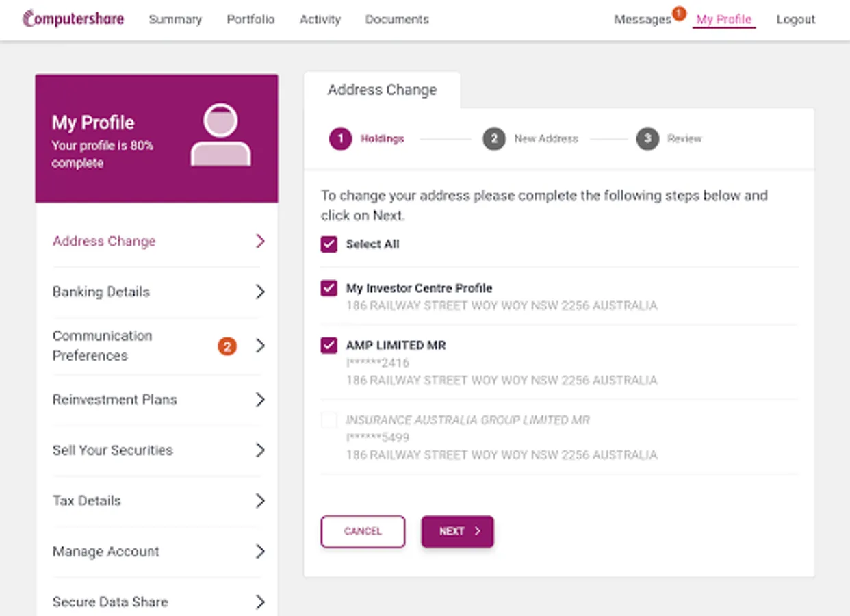Click the Messages notification badge

click(x=679, y=13)
